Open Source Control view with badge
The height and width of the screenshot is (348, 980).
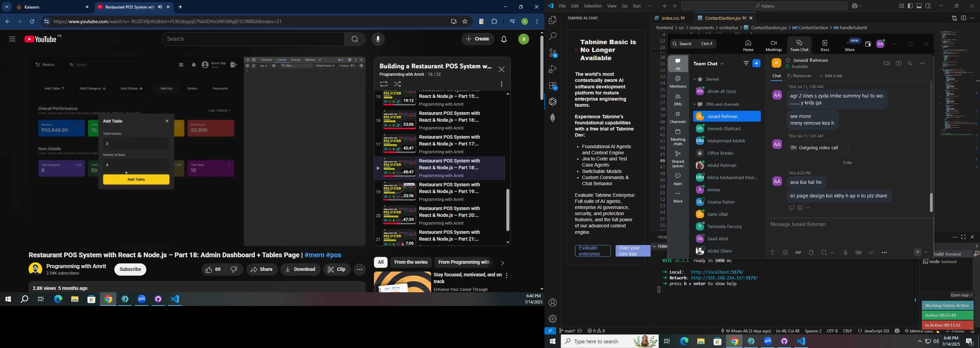click(x=553, y=53)
